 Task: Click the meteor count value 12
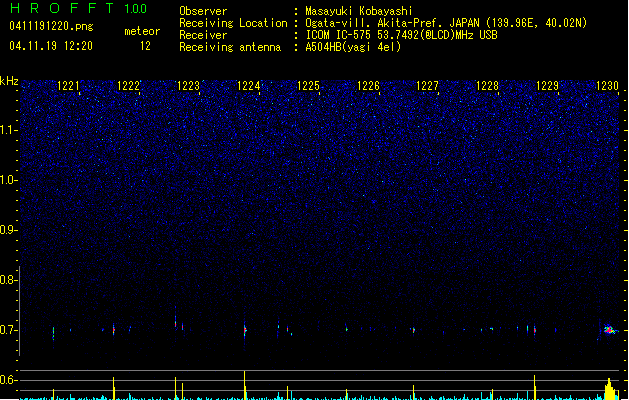click(x=145, y=46)
